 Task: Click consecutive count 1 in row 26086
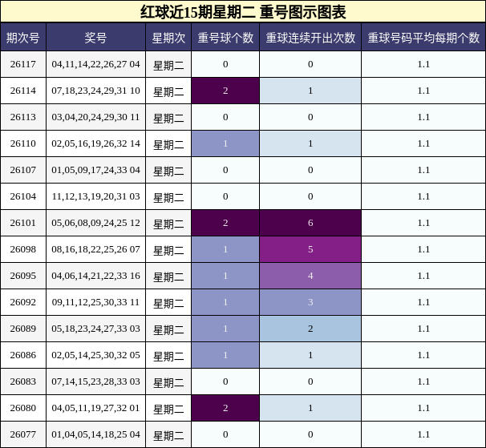click(310, 355)
